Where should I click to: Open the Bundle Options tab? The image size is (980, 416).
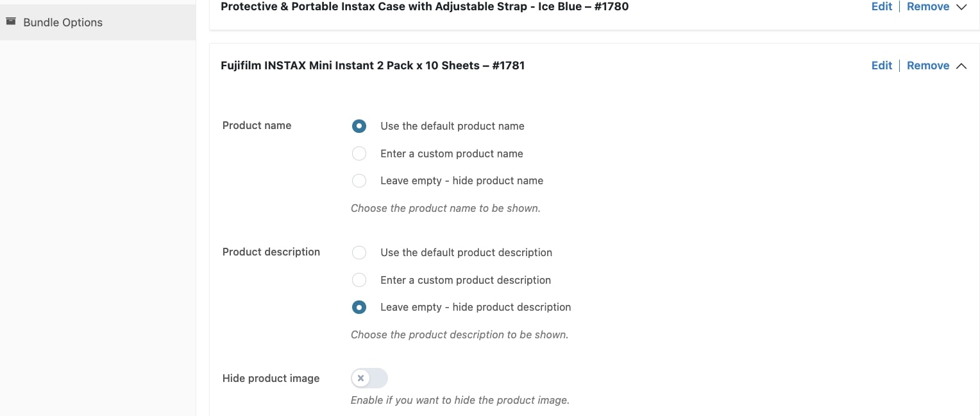[x=97, y=22]
